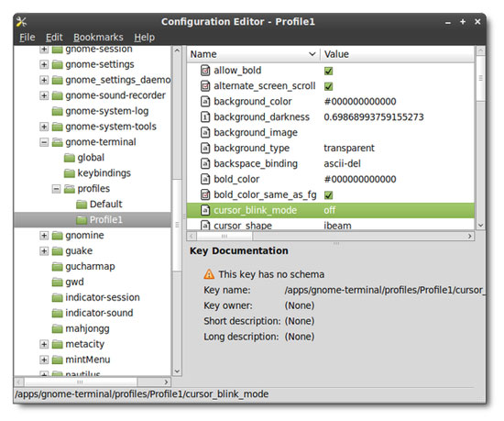Click the tree pane scroll-down arrow
504x421 pixels.
point(177,371)
